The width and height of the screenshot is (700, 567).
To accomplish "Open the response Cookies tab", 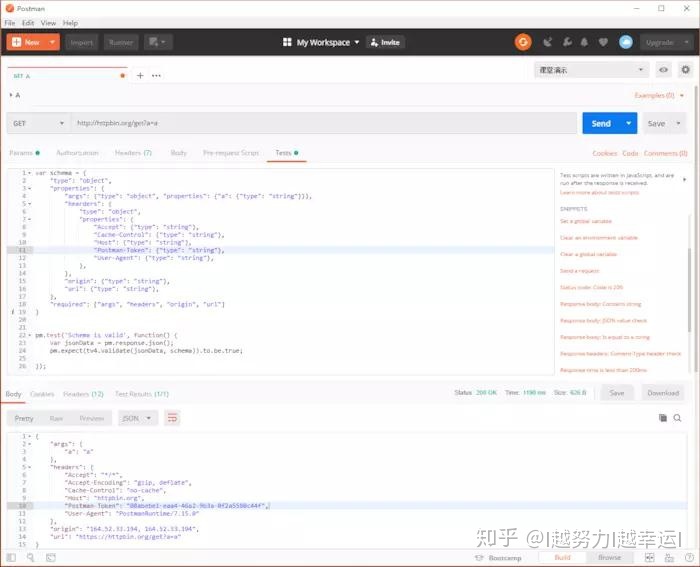I will click(x=42, y=394).
